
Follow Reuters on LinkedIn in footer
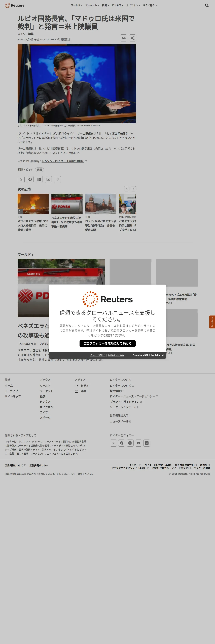(147, 443)
